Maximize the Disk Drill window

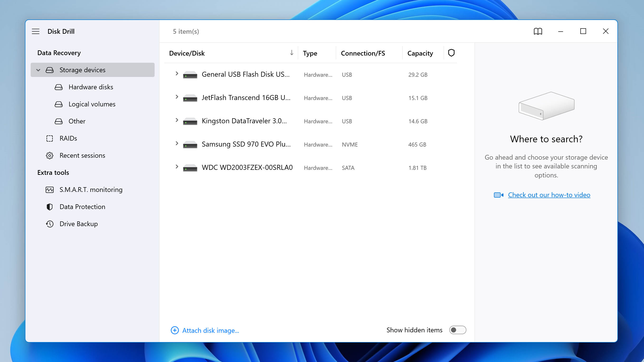tap(583, 31)
